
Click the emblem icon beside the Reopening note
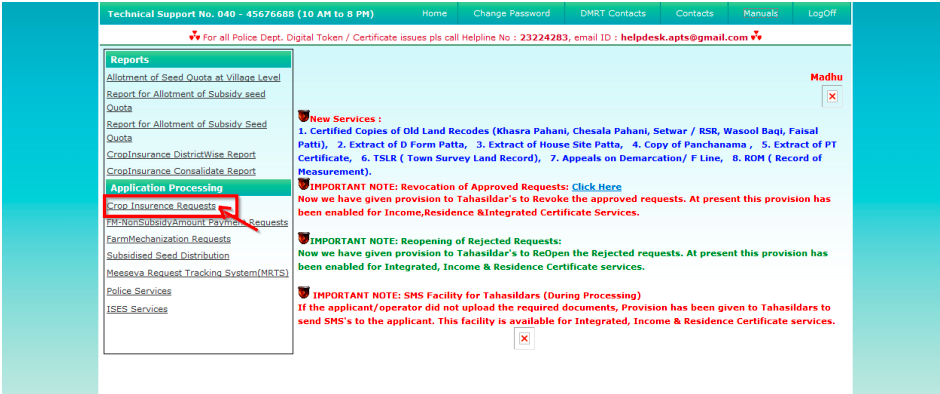(x=303, y=239)
